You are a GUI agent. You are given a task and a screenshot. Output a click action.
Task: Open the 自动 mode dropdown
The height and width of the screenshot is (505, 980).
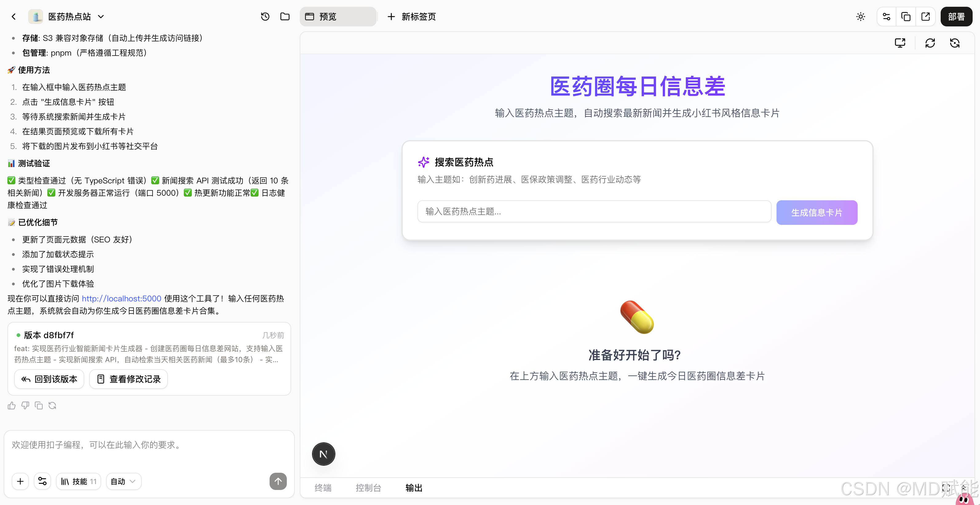tap(123, 481)
